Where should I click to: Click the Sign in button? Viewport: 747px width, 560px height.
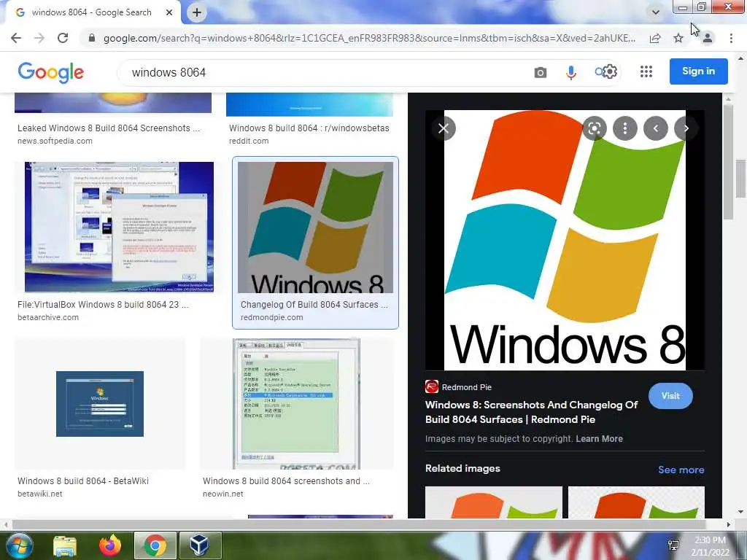click(698, 71)
